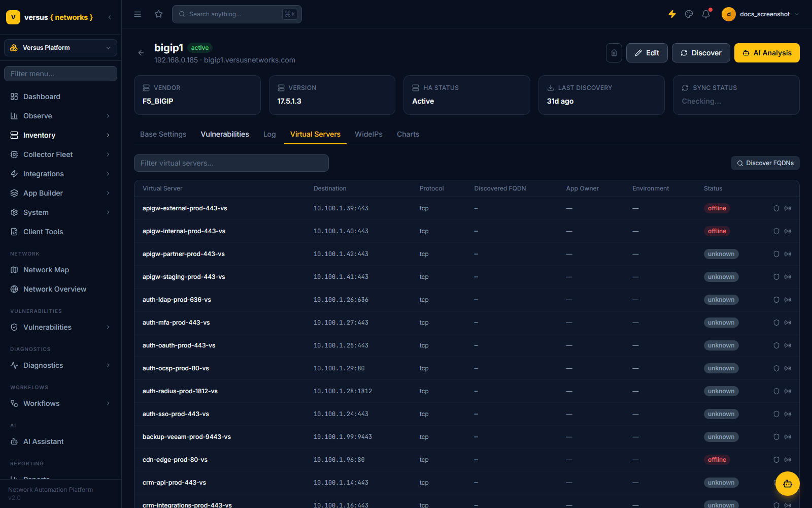812x508 pixels.
Task: Open the floating AI chatbot button
Action: (x=787, y=484)
